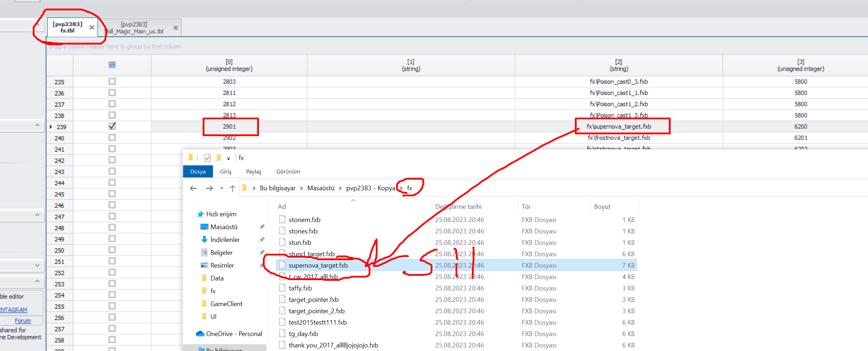868x351 pixels.
Task: Click Bu bilgisayar in address path
Action: pos(277,188)
